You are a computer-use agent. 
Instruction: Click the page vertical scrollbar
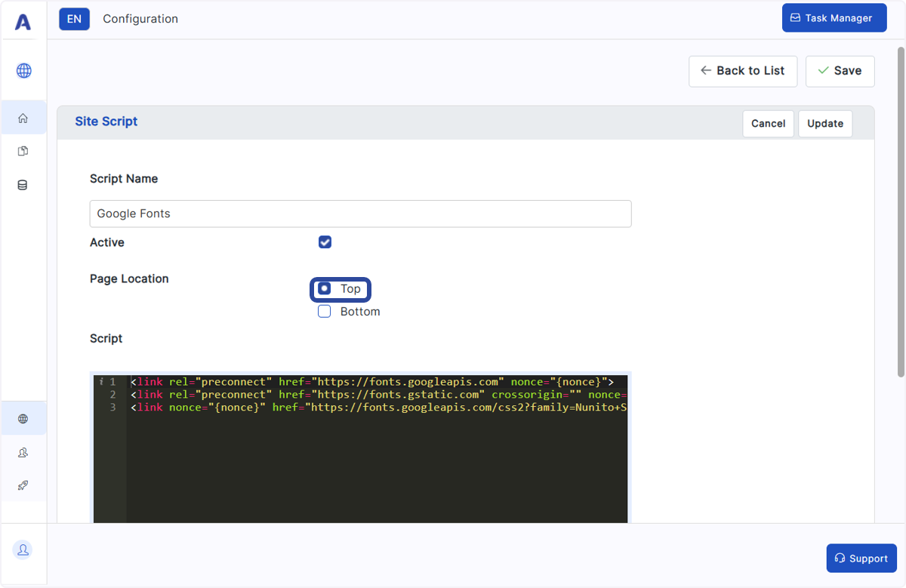click(x=900, y=211)
